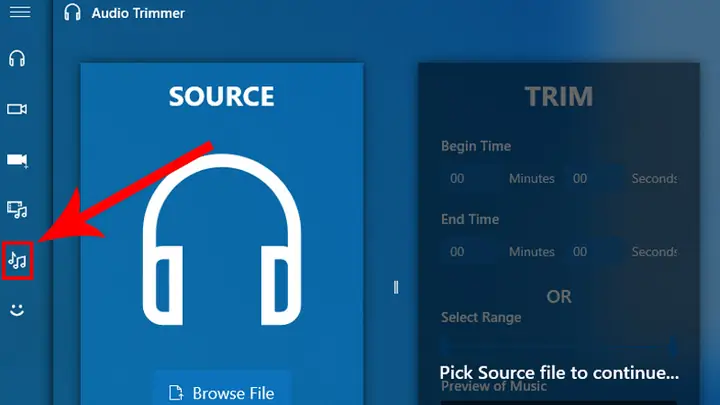Screen dimensions: 720x405
Task: Click the Audio Trimmer title text
Action: (x=138, y=13)
